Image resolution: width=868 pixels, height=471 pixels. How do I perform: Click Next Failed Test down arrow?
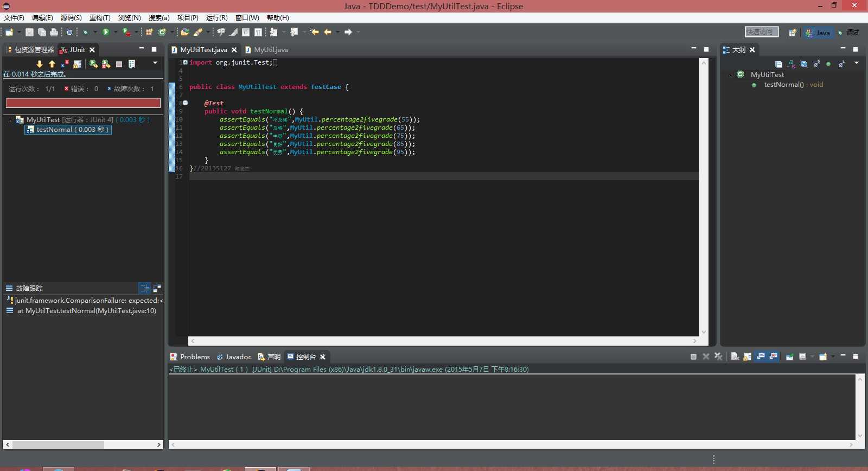pyautogui.click(x=40, y=64)
